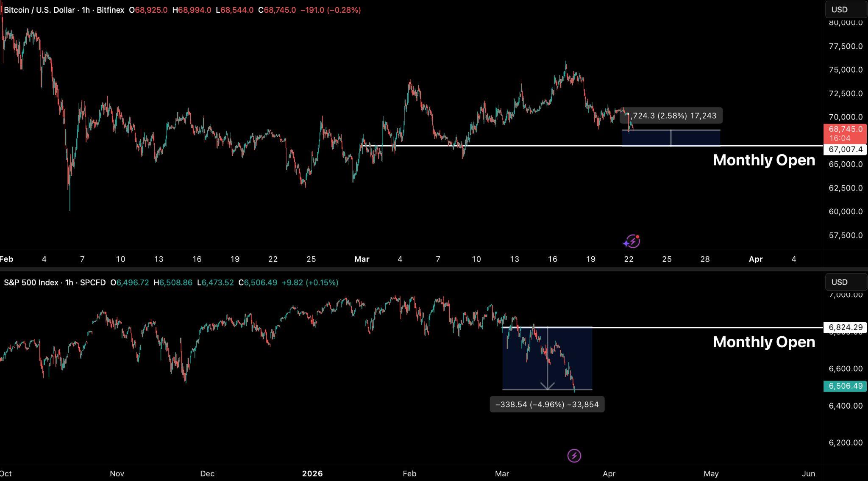Click the -4.96% measurement tooltip on S&P chart
868x481 pixels.
547,404
